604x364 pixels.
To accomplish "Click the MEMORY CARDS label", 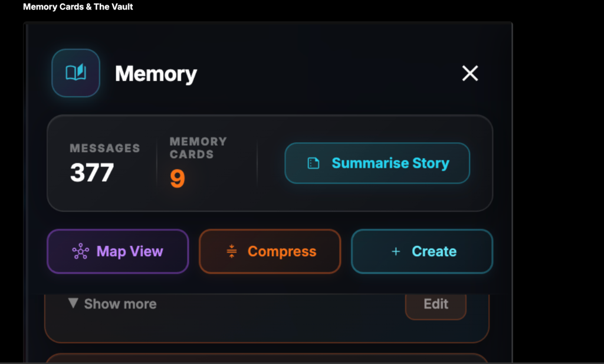I will point(198,148).
